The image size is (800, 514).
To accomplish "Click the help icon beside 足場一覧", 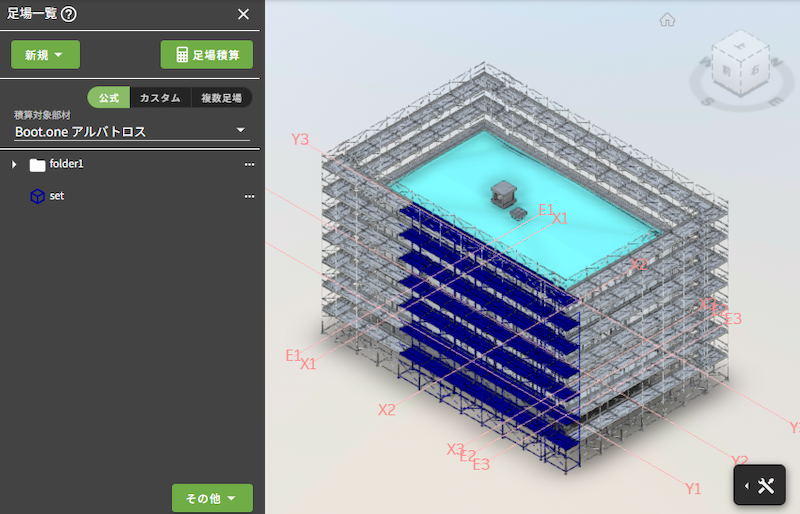I will click(69, 14).
